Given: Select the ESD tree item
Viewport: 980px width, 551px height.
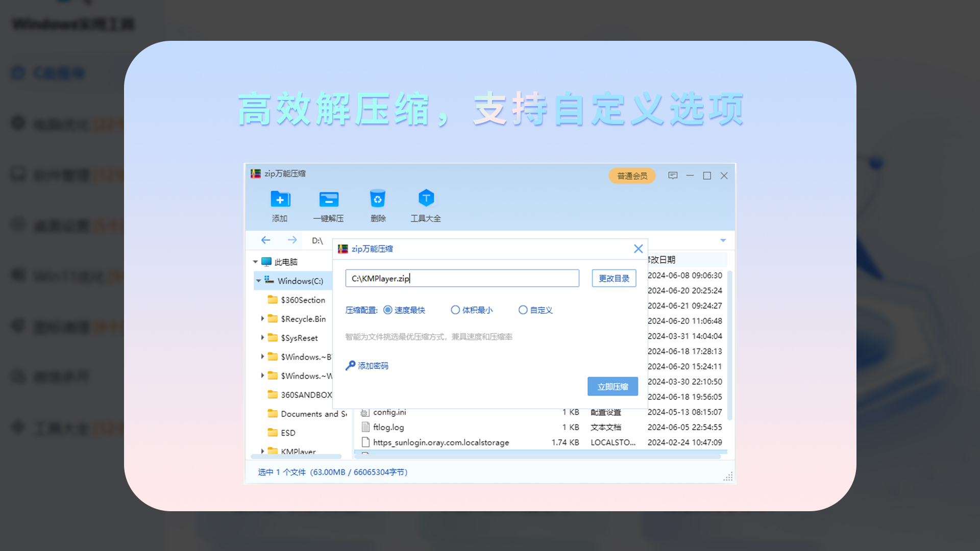Looking at the screenshot, I should point(288,433).
